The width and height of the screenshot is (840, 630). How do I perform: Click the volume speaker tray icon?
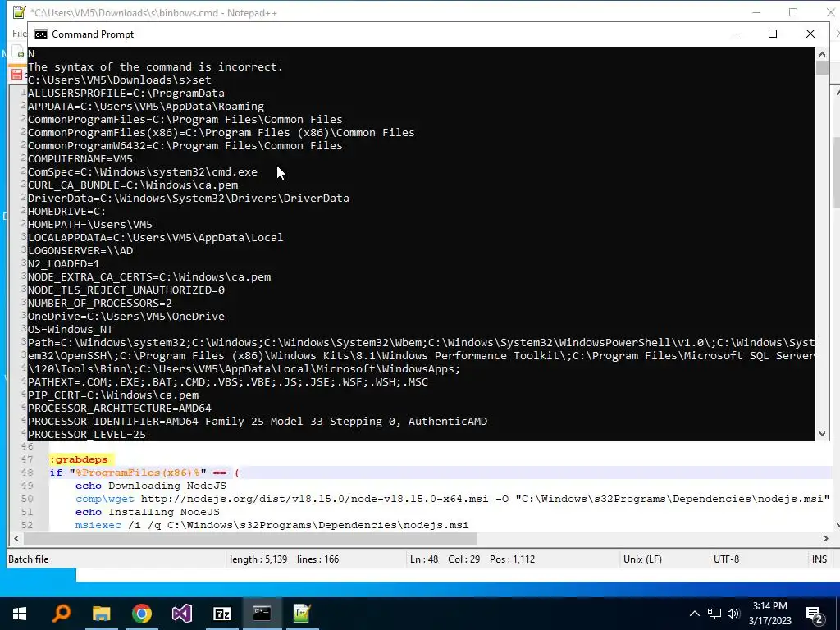(733, 614)
